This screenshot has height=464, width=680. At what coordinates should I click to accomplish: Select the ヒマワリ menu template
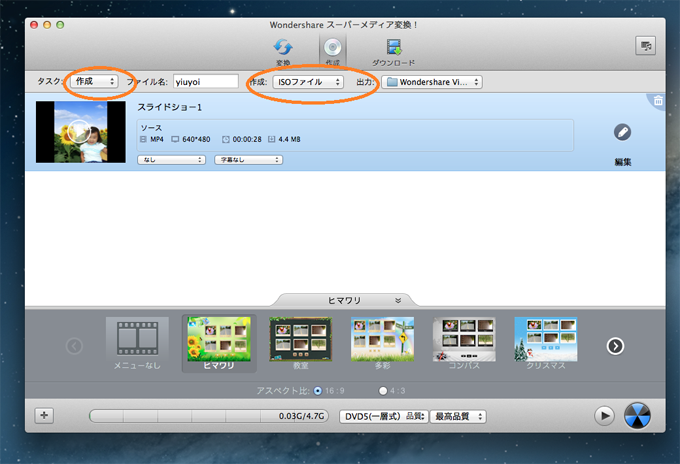[x=219, y=343]
